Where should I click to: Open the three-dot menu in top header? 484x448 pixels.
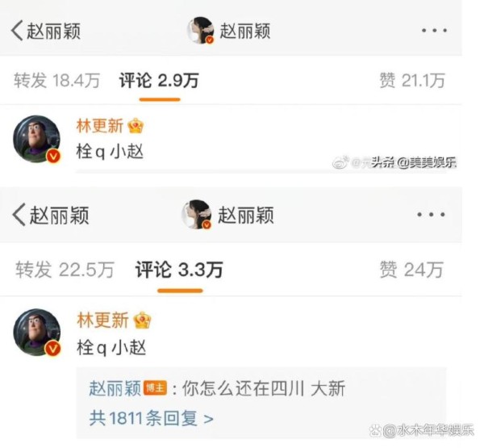click(x=434, y=31)
